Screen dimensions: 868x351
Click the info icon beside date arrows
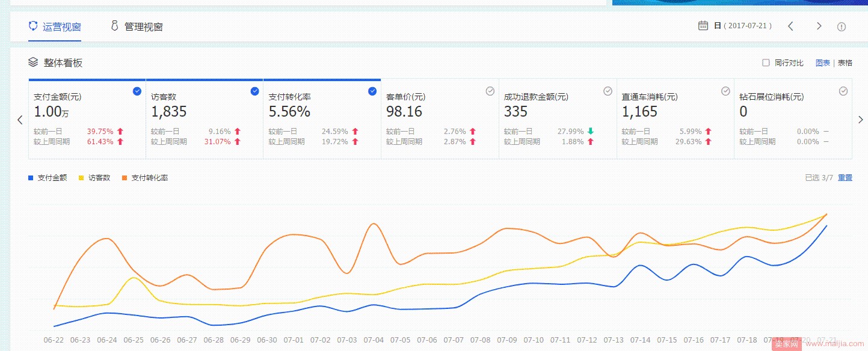coord(842,26)
